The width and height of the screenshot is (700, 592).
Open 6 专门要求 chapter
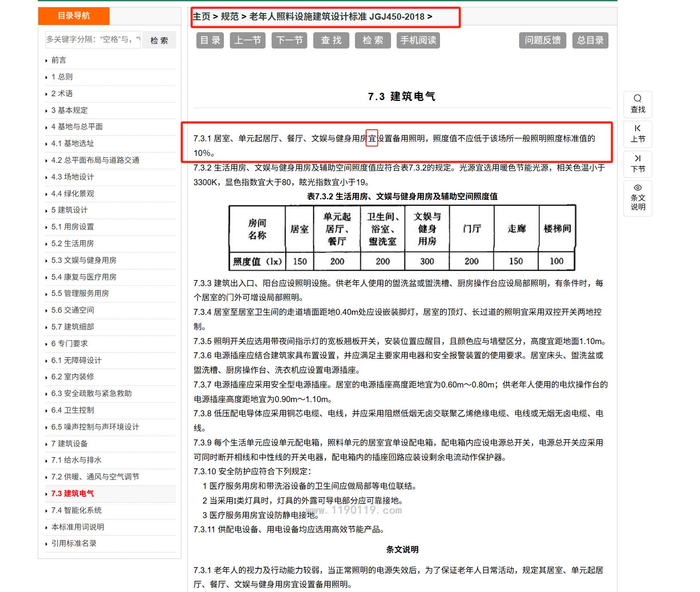[70, 344]
